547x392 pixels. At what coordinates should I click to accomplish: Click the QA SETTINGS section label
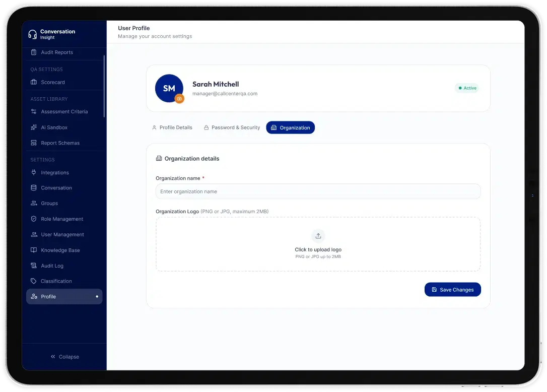pos(46,70)
